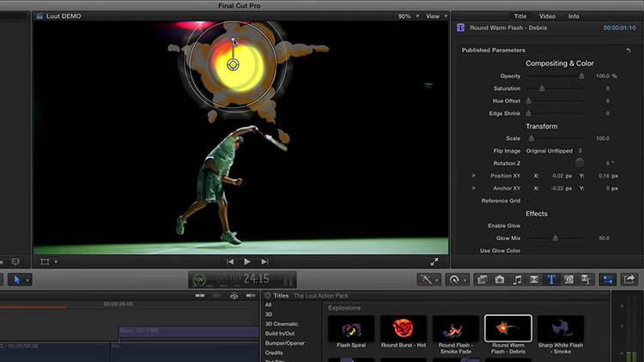
Task: Open the Titles browser T icon
Action: click(551, 280)
